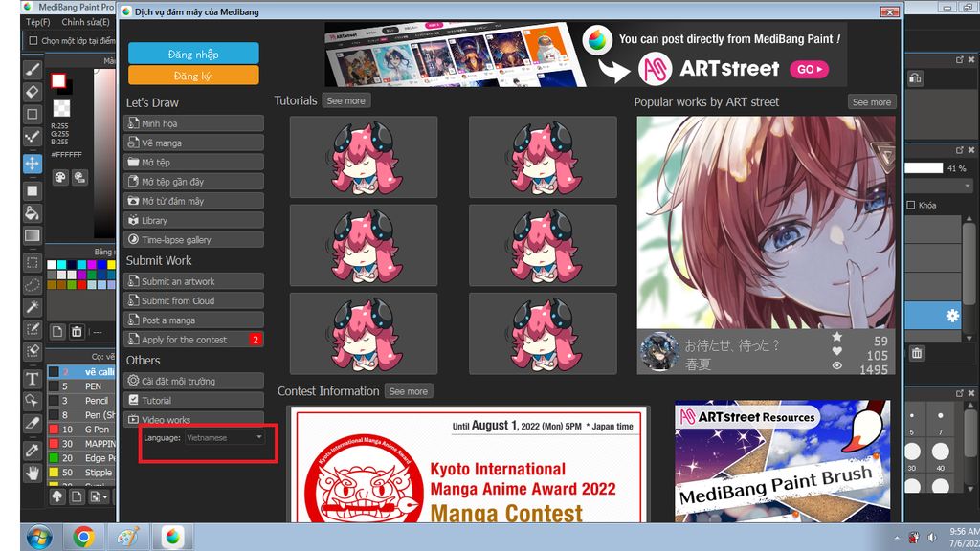The width and height of the screenshot is (980, 551).
Task: Click the add palette color icon
Action: tap(57, 331)
